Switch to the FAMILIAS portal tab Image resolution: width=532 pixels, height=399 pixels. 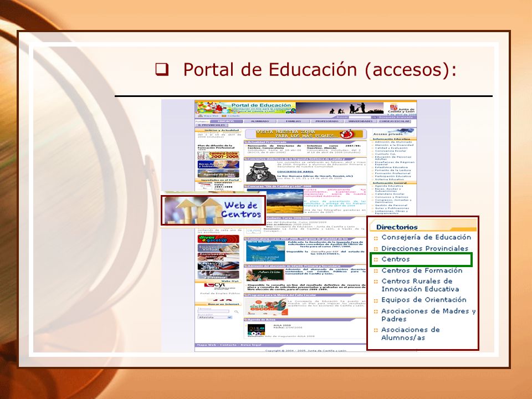coord(293,121)
